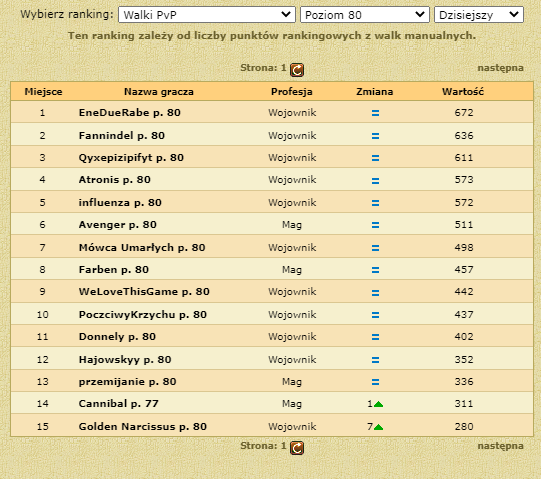
Task: Click the value 636 for Fannindel
Action: (464, 135)
